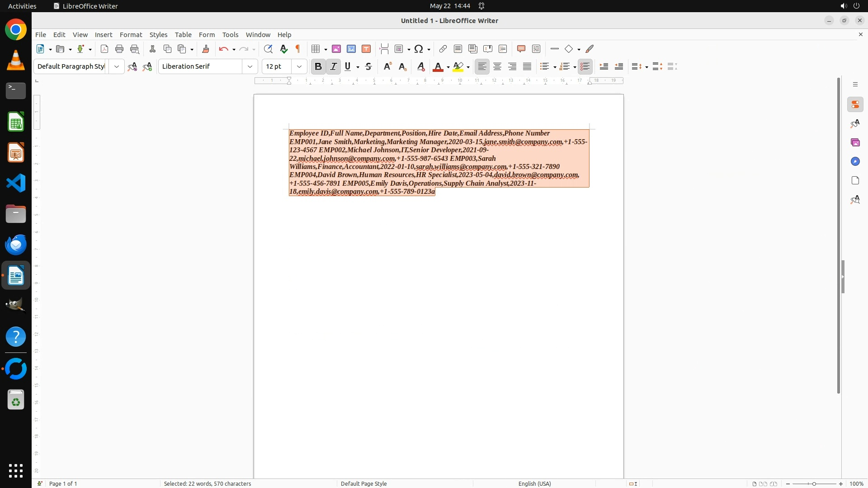Click the zoom slider in status bar
Viewport: 868px width, 488px height.
[x=814, y=483]
